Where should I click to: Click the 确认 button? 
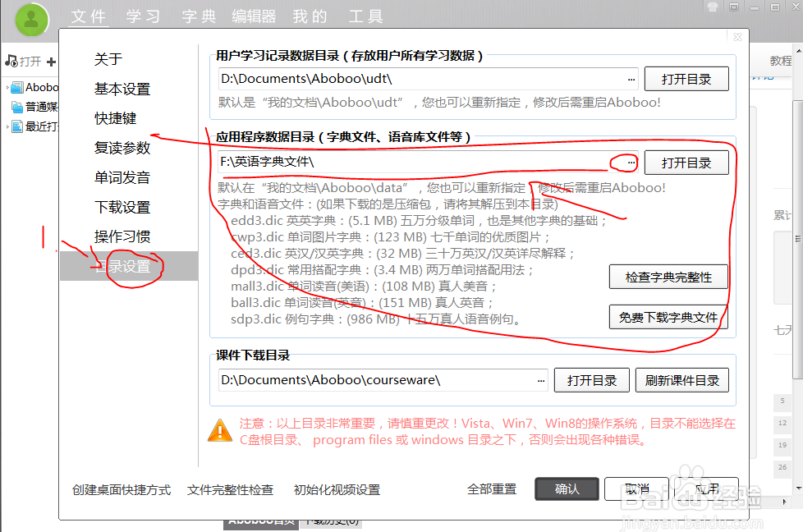pos(567,489)
